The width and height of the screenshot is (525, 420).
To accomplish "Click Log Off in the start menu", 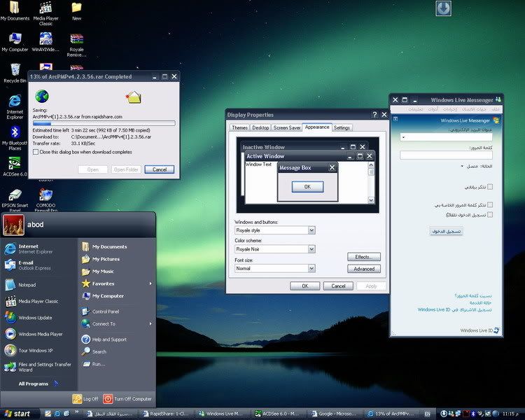I will pos(85,399).
